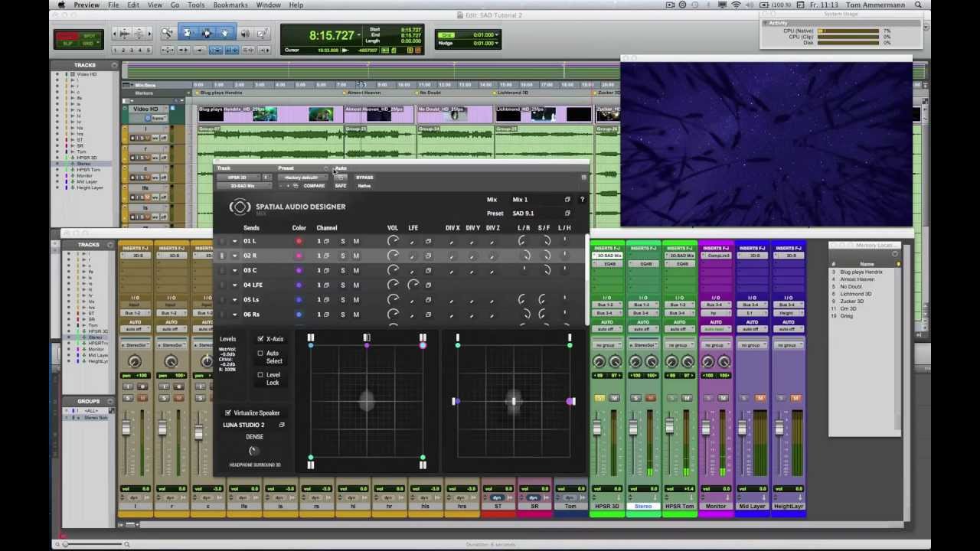
Task: Uncheck the X-Axis checkbox
Action: coord(260,339)
